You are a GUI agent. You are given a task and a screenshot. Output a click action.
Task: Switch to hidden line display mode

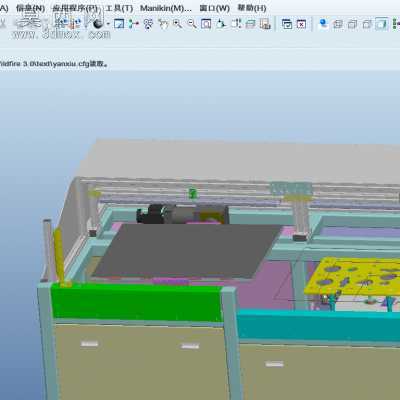pos(353,24)
